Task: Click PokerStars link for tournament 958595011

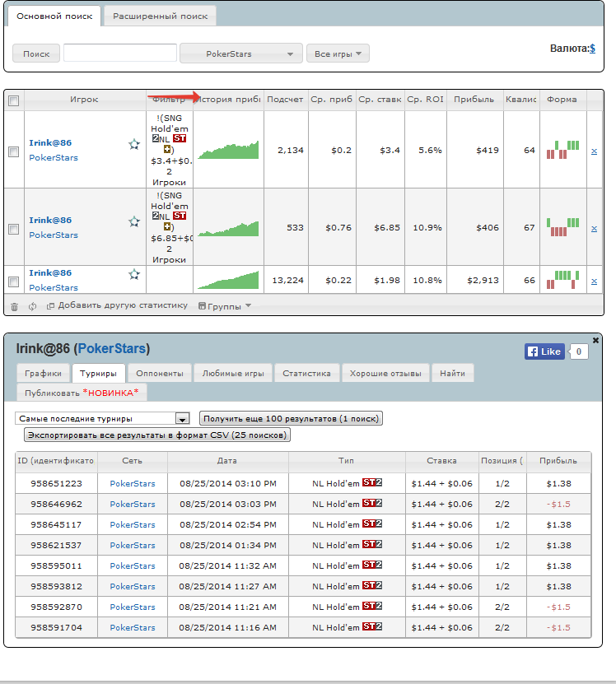Action: pos(133,565)
